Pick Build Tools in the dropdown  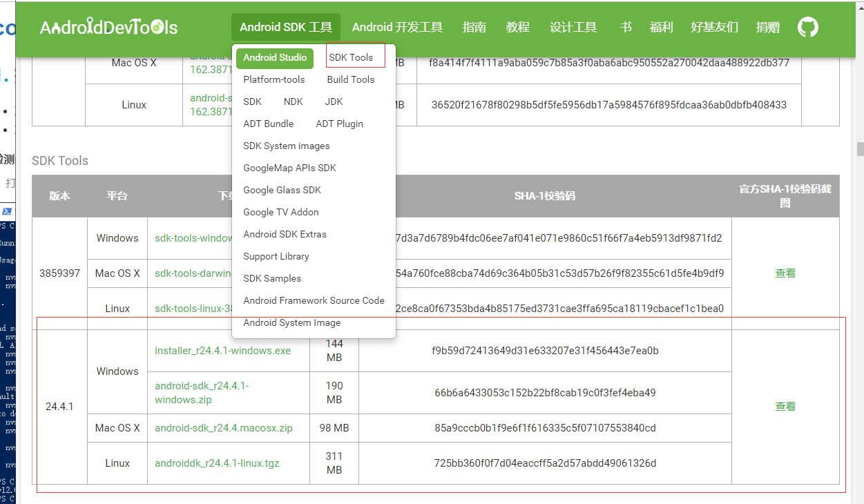coord(351,80)
